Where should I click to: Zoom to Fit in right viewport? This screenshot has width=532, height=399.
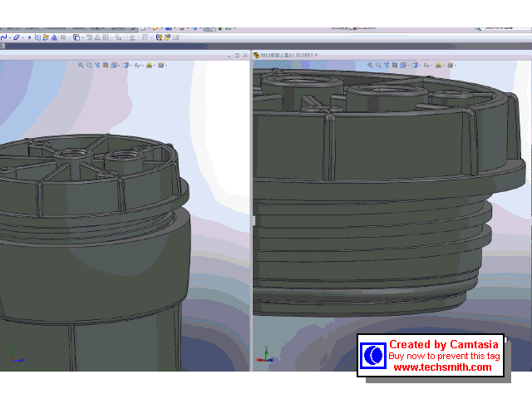click(x=370, y=65)
